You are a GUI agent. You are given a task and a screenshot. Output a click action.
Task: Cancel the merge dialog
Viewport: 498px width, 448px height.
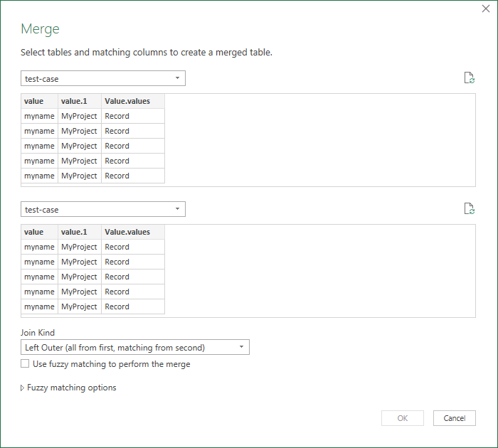pyautogui.click(x=454, y=418)
